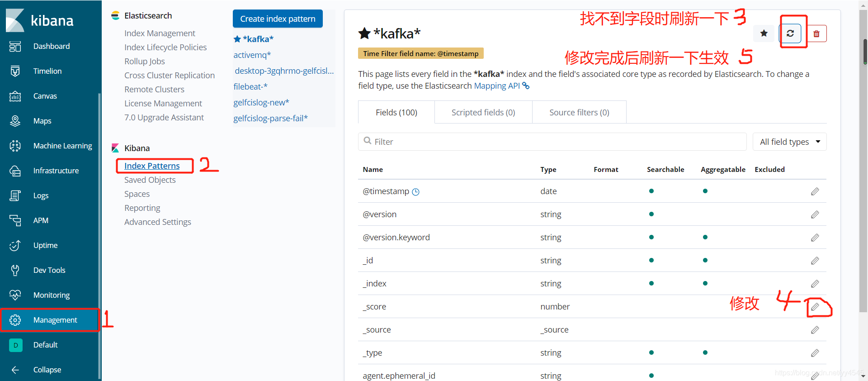Open Cross Cluster Replication

[170, 75]
